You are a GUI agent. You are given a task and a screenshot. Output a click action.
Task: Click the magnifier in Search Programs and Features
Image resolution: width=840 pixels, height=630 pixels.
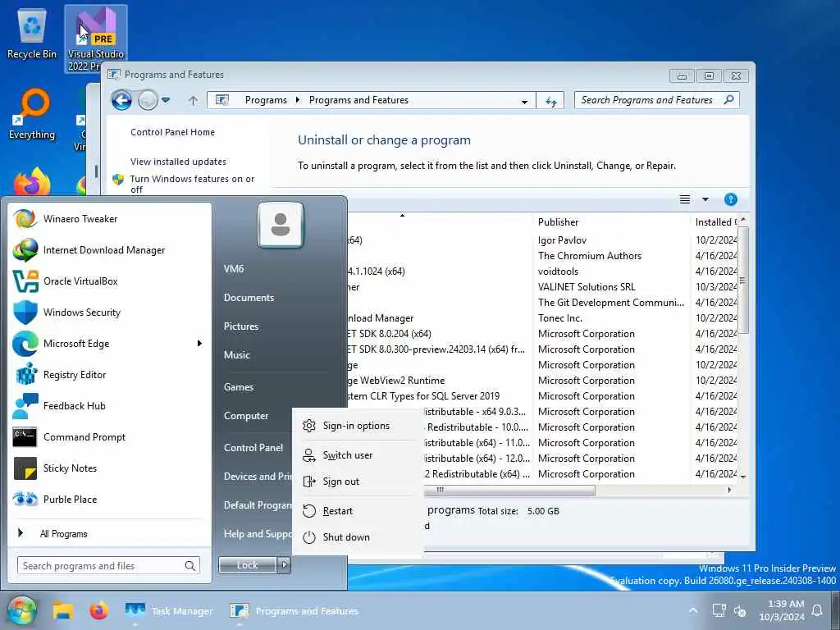point(728,99)
